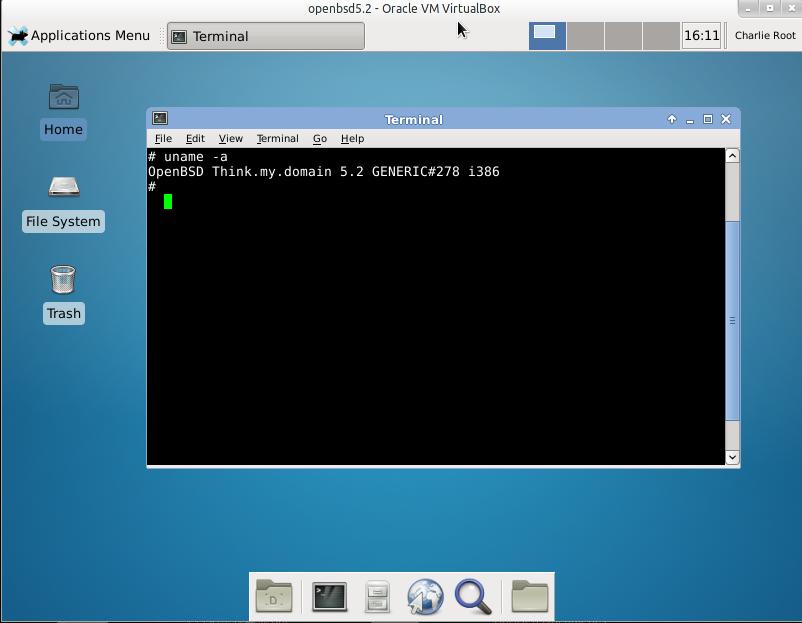
Task: Click the Xfce mouse logo icon
Action: (18, 36)
